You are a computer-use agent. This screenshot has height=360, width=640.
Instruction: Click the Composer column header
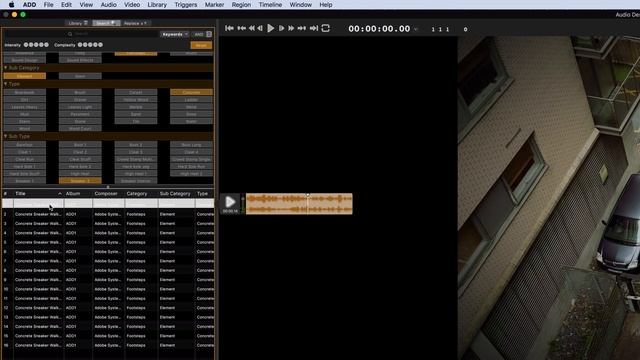coord(109,193)
